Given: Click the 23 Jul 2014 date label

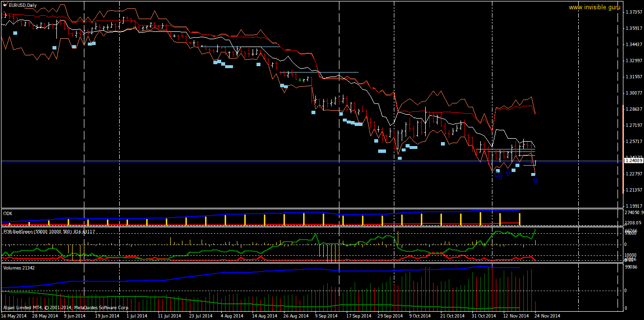Looking at the screenshot, I should click(x=201, y=316).
